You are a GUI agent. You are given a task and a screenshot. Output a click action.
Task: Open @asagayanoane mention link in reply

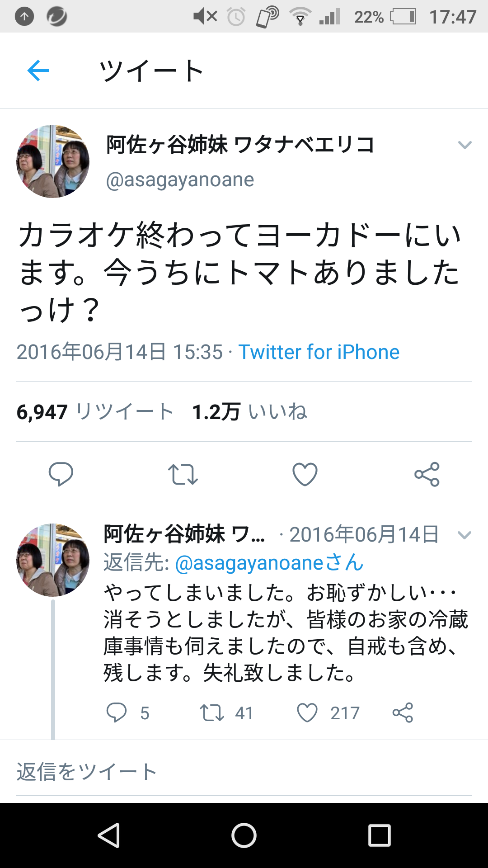[x=249, y=563]
